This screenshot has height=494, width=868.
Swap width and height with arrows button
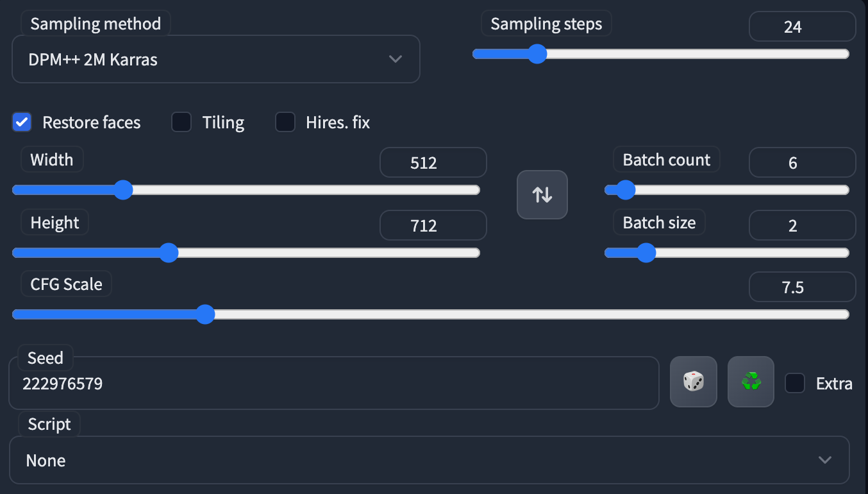click(542, 194)
